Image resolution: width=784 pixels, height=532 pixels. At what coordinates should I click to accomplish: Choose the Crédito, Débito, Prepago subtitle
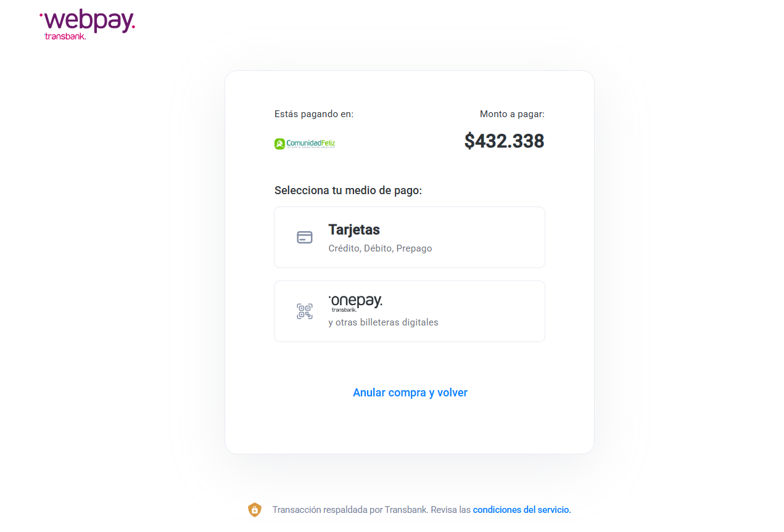click(x=380, y=248)
